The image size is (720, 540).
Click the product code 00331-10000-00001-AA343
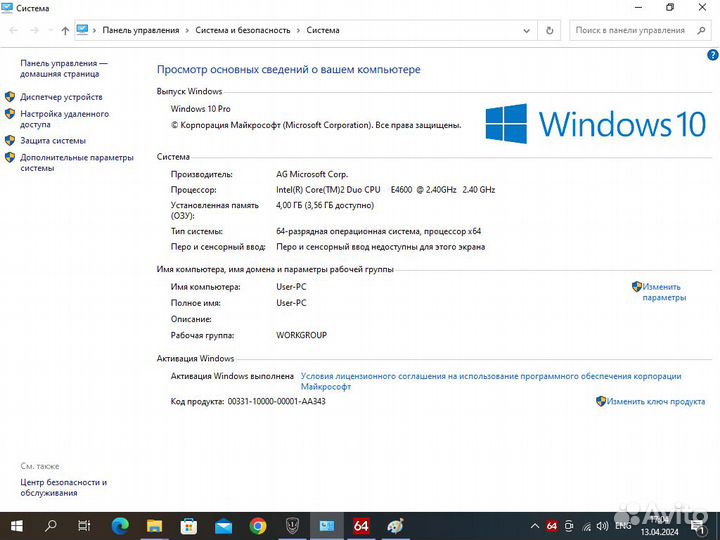276,401
